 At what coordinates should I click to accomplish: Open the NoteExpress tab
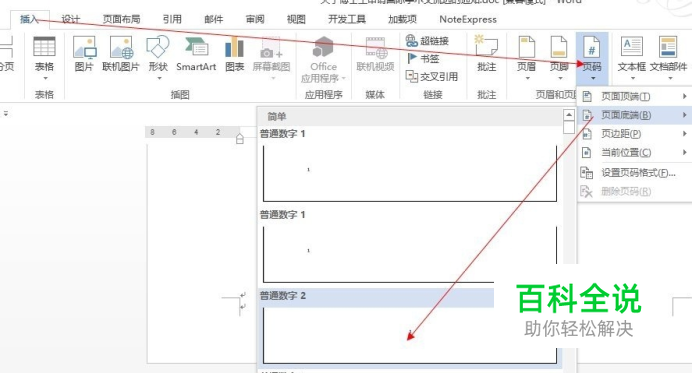[468, 19]
